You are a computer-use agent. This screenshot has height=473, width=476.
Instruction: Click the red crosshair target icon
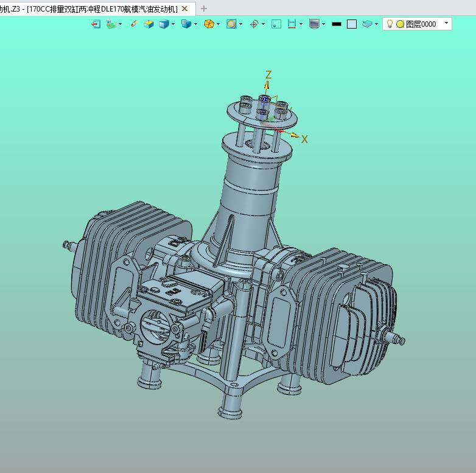click(254, 24)
